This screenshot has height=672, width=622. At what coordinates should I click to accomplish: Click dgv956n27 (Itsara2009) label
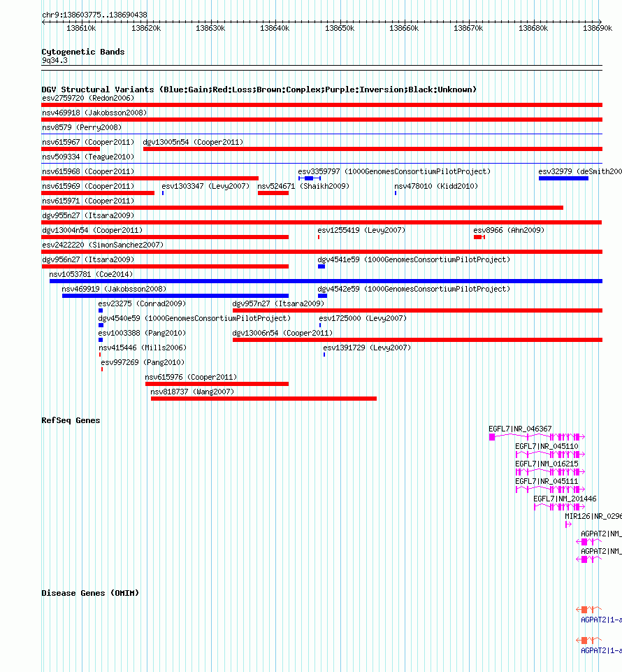(x=88, y=259)
